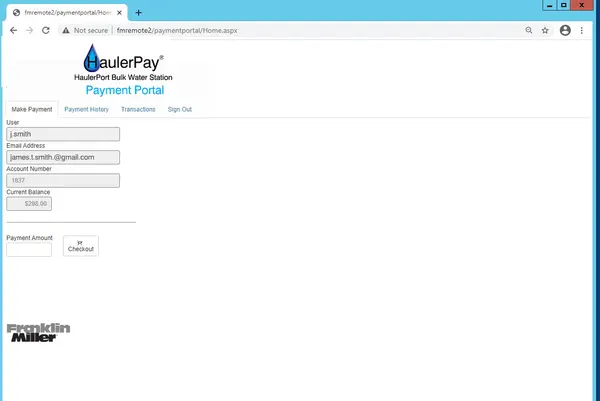Open the Chrome three-dot menu
600x401 pixels.
(x=581, y=30)
